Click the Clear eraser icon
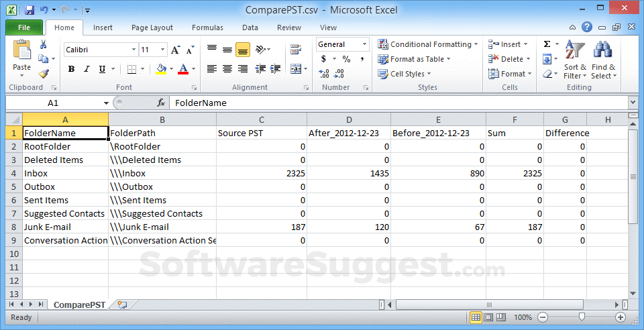The width and height of the screenshot is (644, 330). (547, 74)
